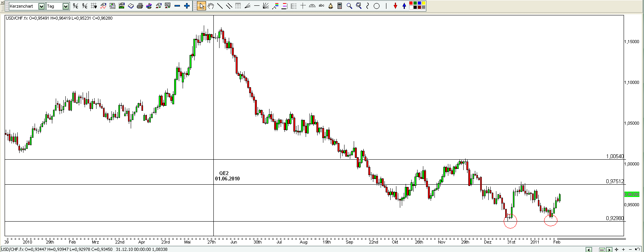Select the crosshair tool
Image resolution: width=644 pixels, height=252 pixels.
coord(303,6)
